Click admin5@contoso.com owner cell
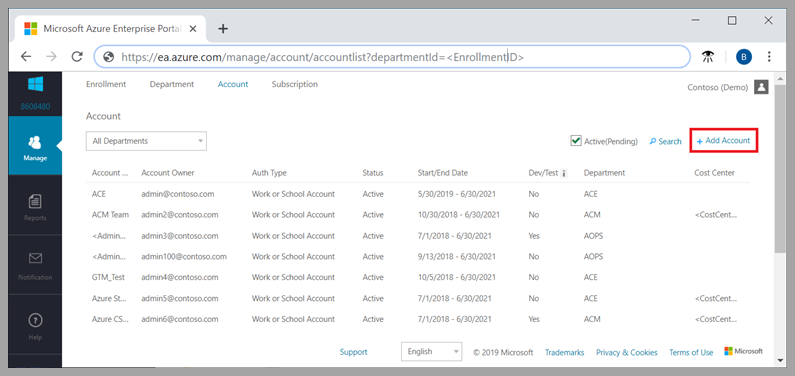This screenshot has height=376, width=795. pos(180,298)
